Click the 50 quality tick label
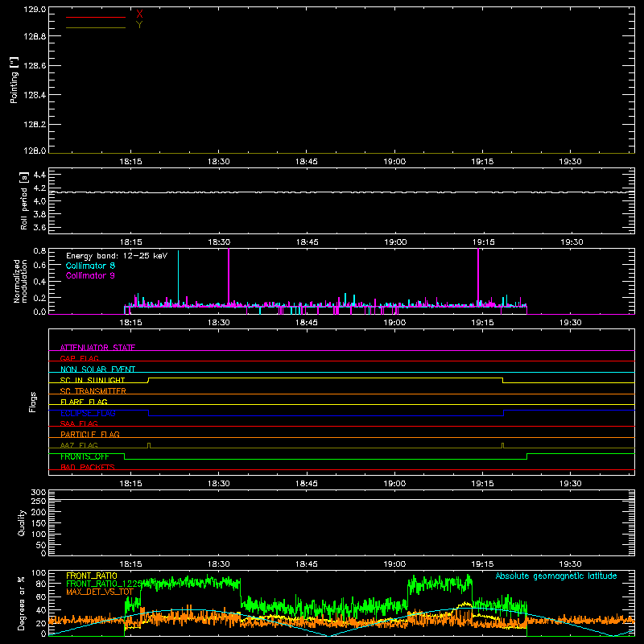 41,545
